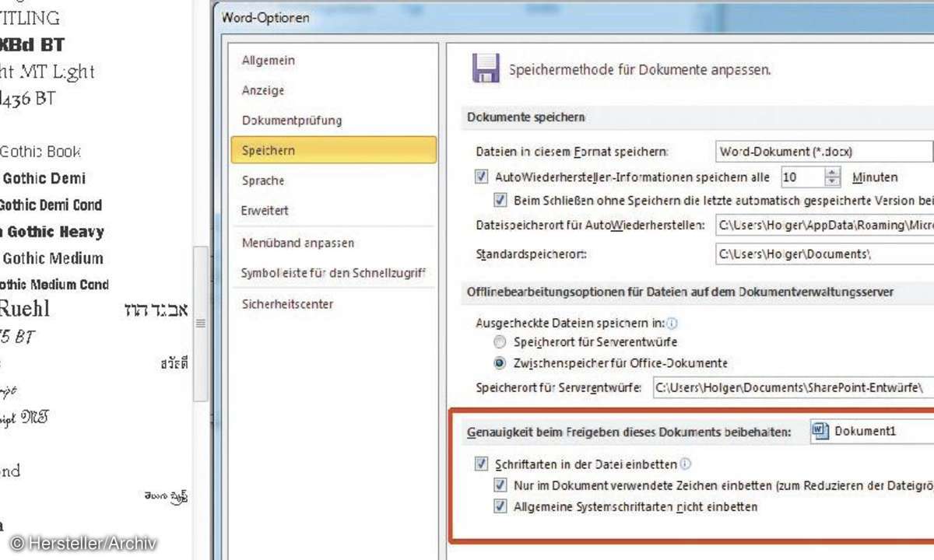
Task: Click the Word-Optionen dialog title
Action: [265, 17]
